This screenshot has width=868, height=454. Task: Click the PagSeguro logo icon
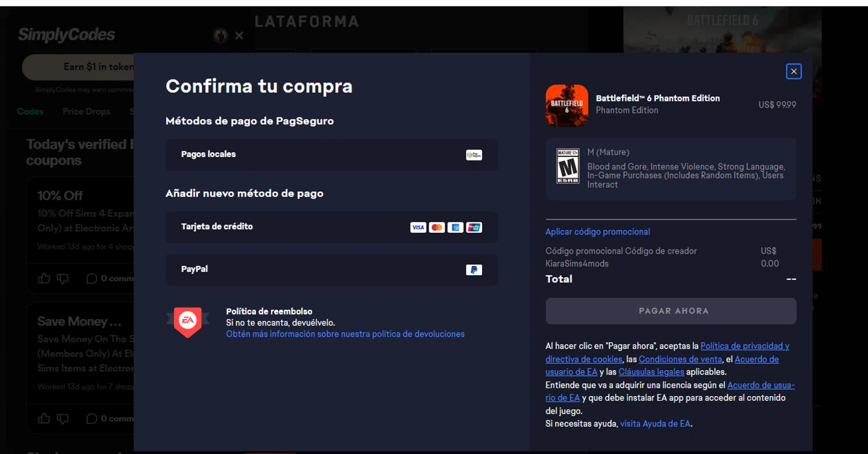point(474,155)
